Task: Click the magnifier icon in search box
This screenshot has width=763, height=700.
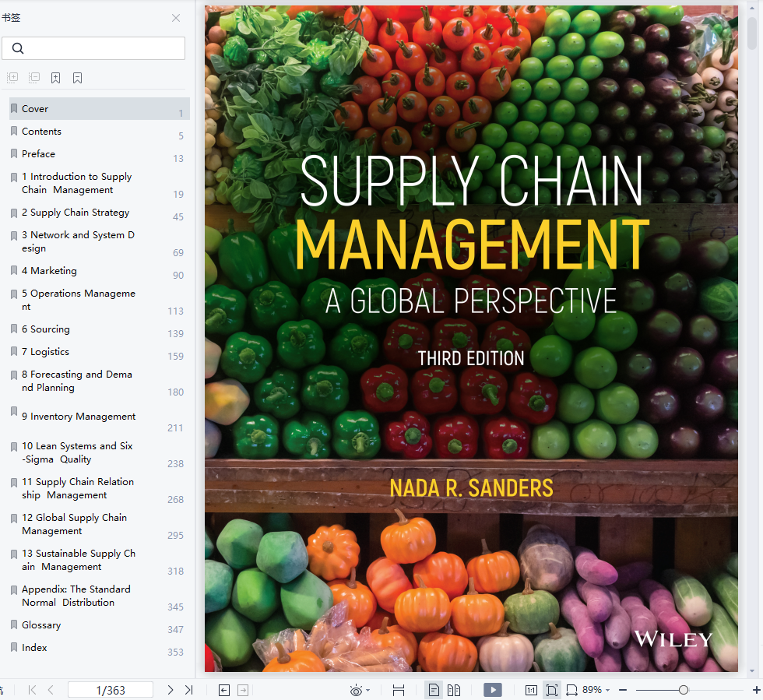Action: (x=17, y=48)
